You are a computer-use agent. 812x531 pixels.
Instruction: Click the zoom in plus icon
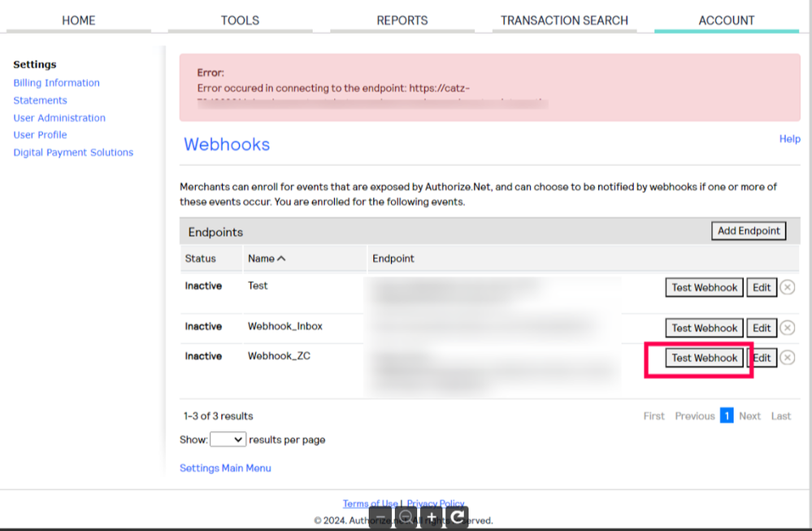[x=430, y=518]
